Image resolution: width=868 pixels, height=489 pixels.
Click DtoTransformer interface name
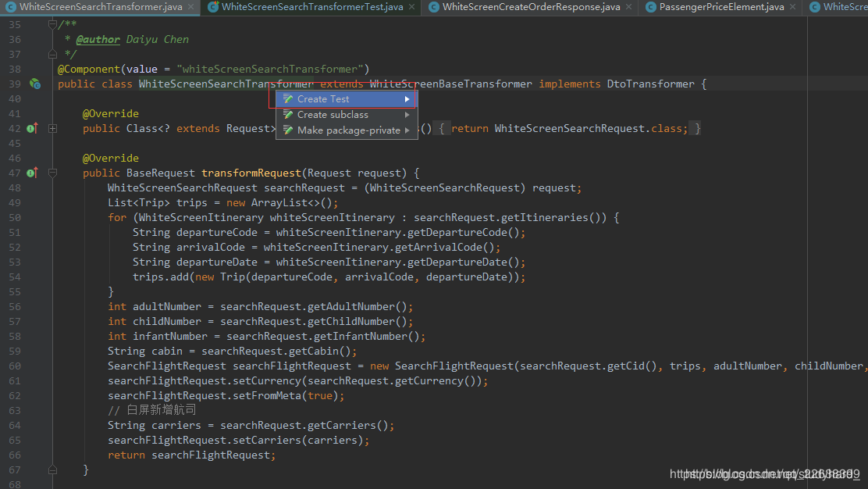coord(650,84)
